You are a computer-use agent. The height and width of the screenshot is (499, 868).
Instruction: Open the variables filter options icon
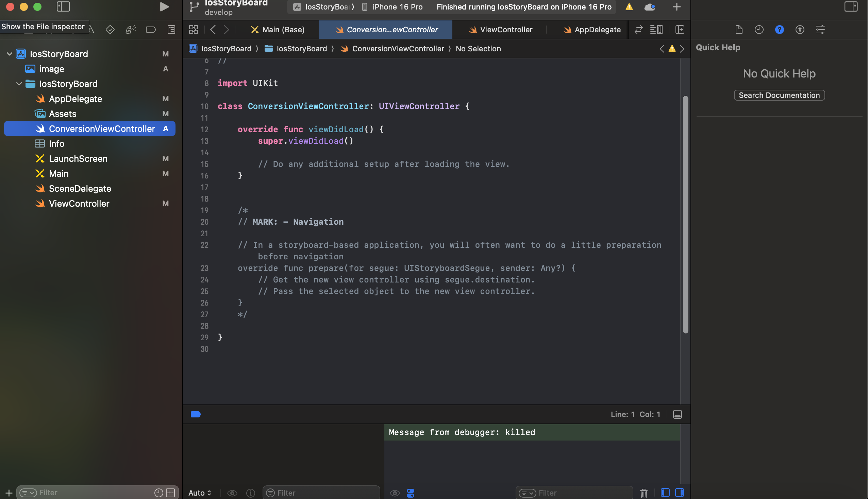point(270,493)
